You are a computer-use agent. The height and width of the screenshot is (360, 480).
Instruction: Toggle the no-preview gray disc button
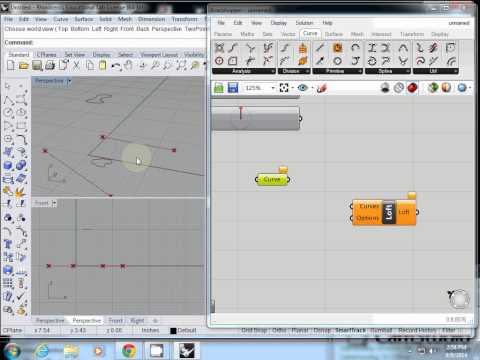point(385,88)
